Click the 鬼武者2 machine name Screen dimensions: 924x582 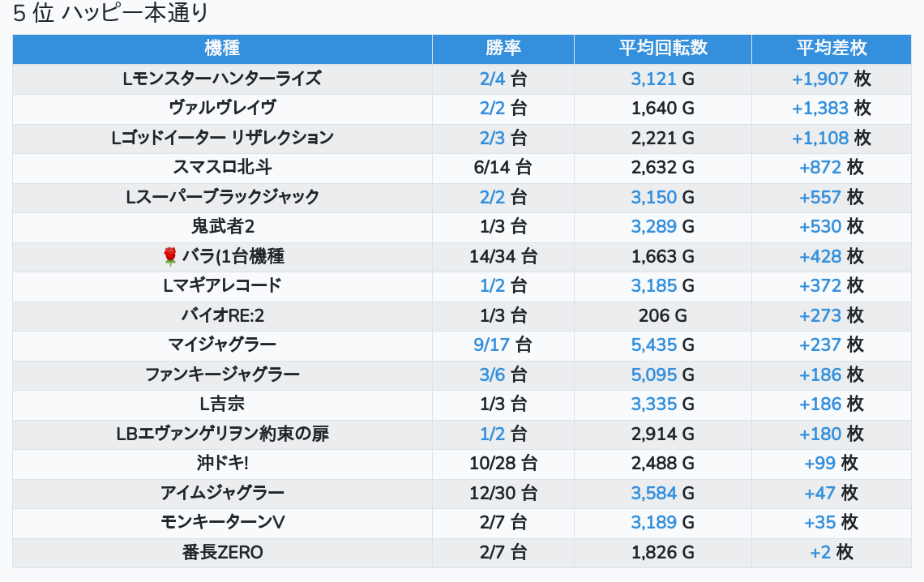222,226
